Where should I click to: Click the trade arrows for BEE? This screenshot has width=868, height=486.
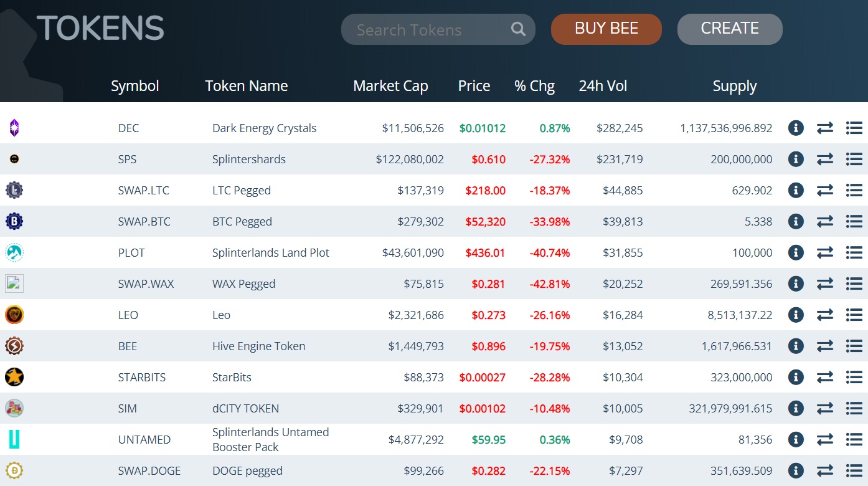point(825,346)
